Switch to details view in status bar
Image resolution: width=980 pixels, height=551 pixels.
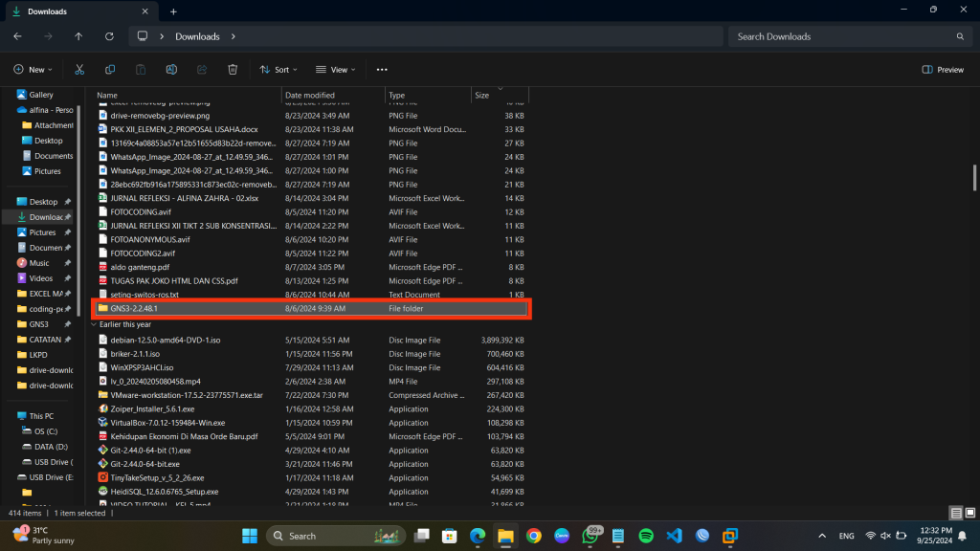click(955, 513)
